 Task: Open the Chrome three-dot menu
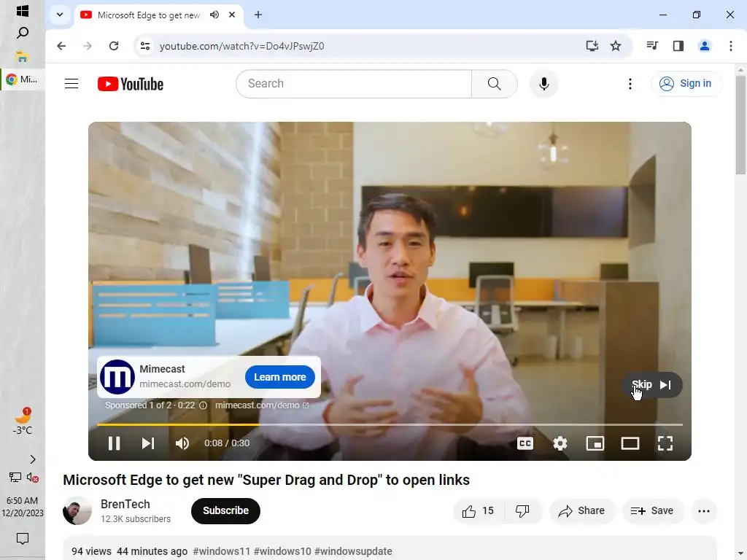tap(731, 46)
